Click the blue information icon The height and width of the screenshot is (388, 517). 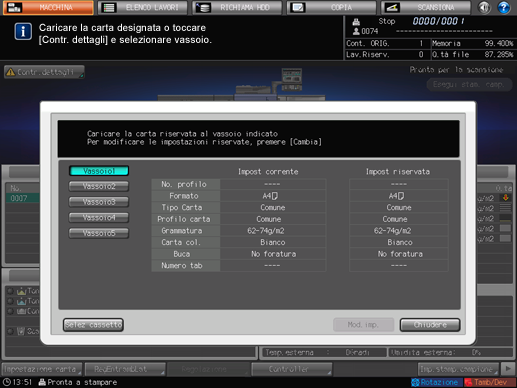point(23,32)
